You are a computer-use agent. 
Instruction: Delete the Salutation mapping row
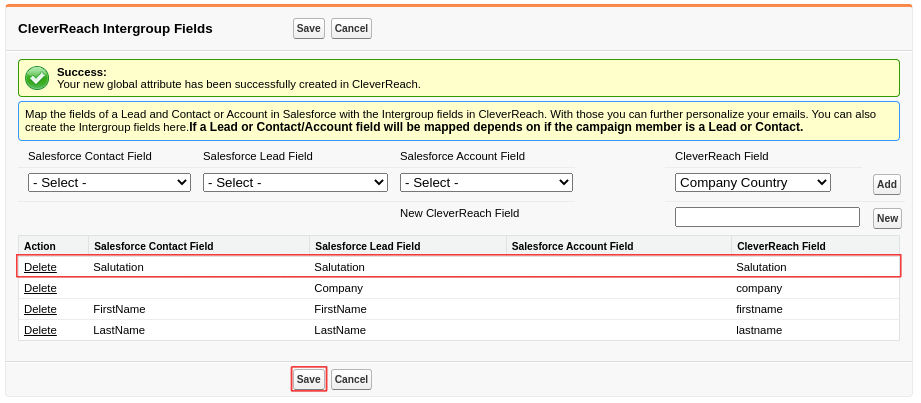pos(41,267)
